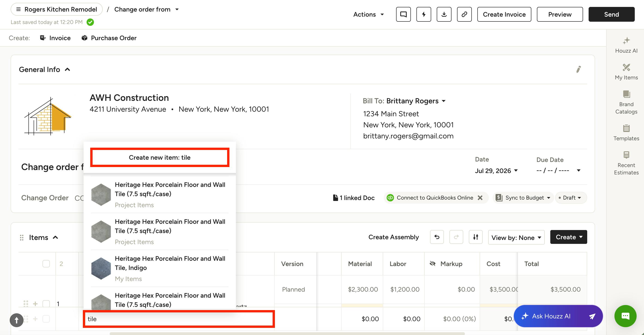Open the Date picker for Jul 29, 2026
644x335 pixels.
pos(496,171)
